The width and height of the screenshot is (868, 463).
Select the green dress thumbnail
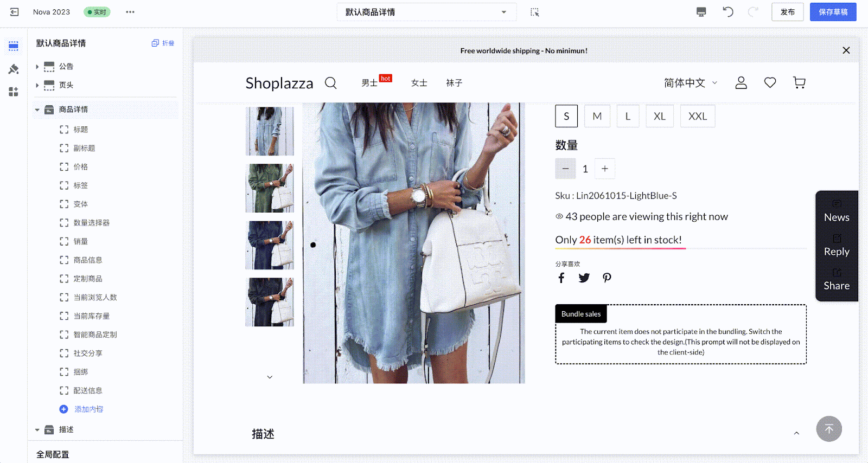270,188
